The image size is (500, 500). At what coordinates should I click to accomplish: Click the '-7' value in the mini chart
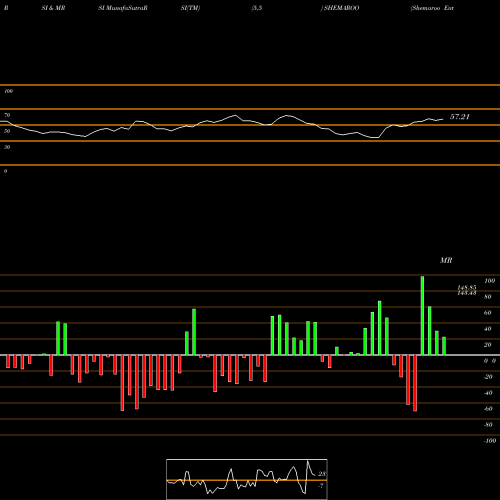pyautogui.click(x=321, y=486)
